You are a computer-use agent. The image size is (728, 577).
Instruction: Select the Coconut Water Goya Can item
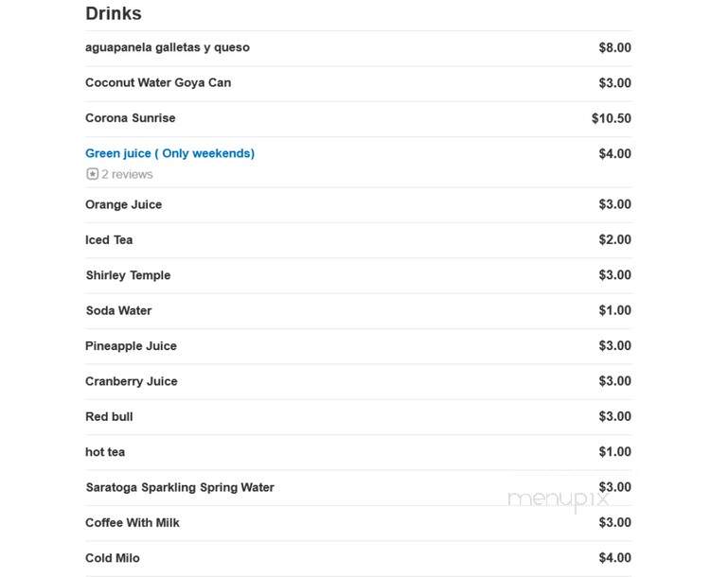(x=158, y=82)
